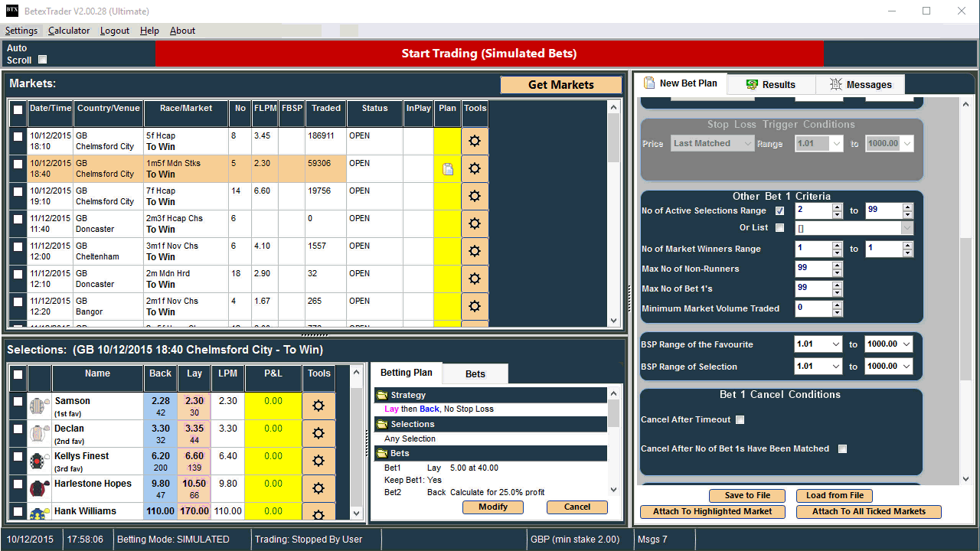Open the Calculator menu
The height and width of the screenshot is (551, 980).
[x=69, y=31]
